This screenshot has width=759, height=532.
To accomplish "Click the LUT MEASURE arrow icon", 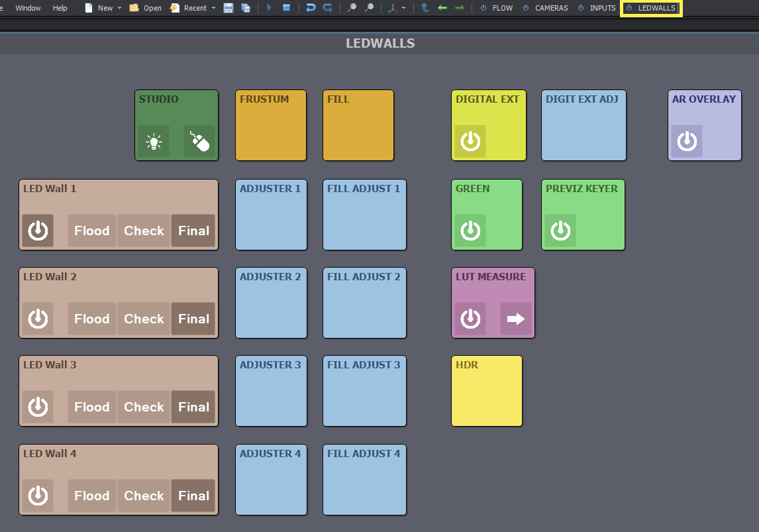I will (515, 319).
